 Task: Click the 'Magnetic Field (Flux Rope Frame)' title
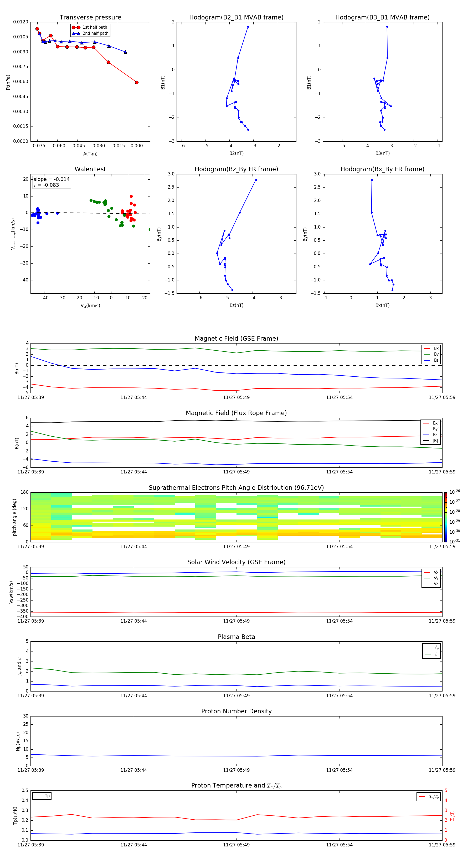pos(236,413)
